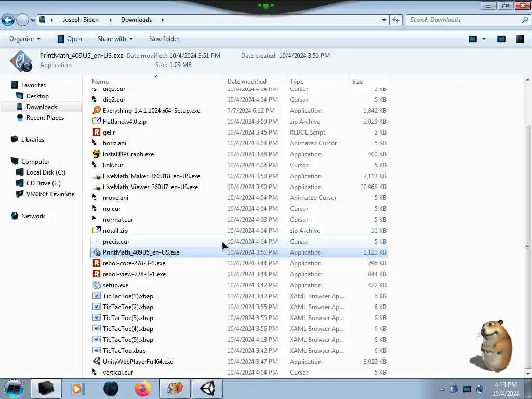Select VM0b0t KevinSite in navigation pane
532x399 pixels.
50,194
